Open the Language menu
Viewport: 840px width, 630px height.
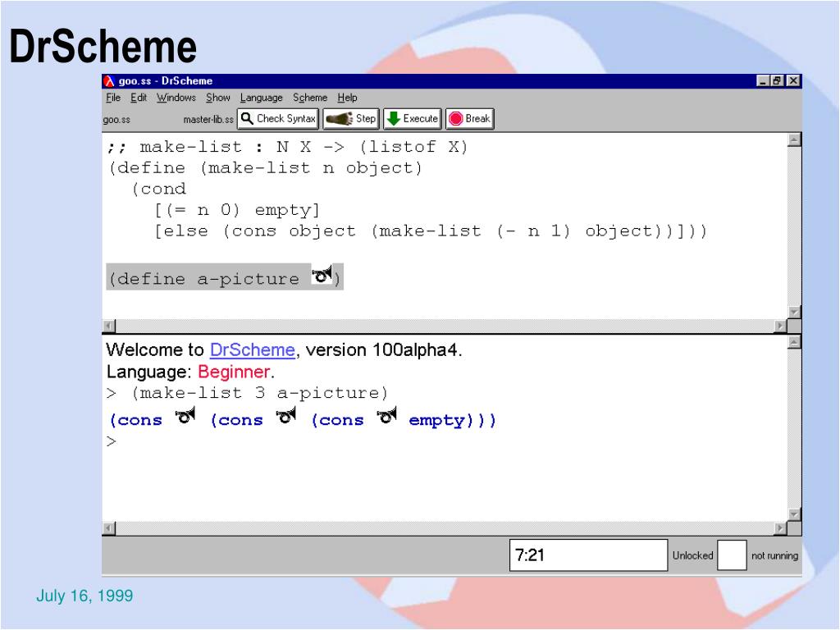(x=262, y=98)
